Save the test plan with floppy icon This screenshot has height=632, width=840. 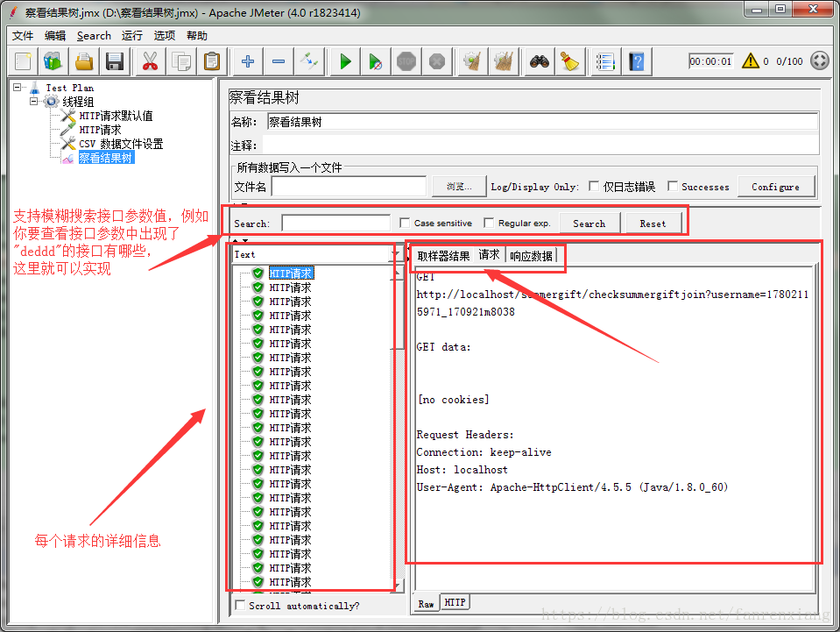[x=115, y=61]
